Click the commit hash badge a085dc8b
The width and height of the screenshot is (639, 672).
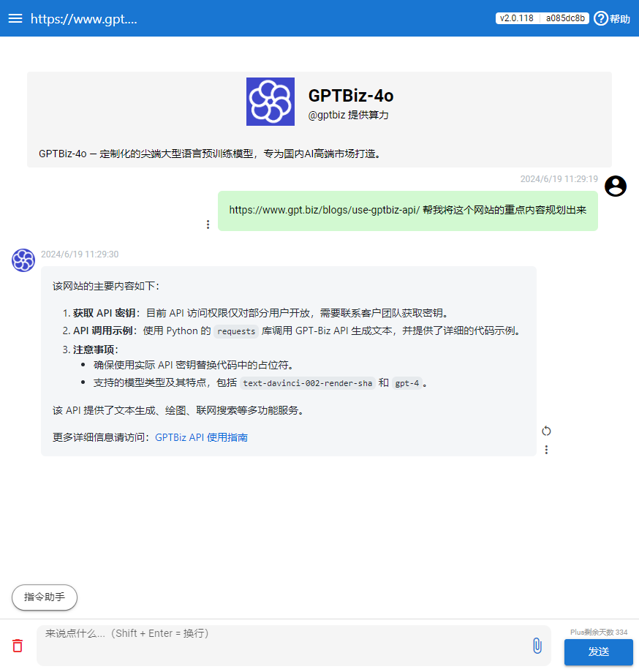point(565,18)
